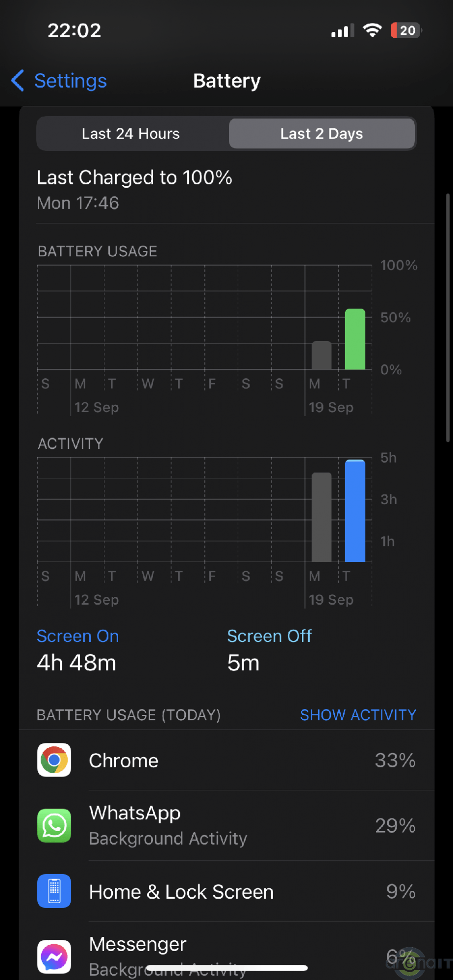The width and height of the screenshot is (453, 980).
Task: Select Tuesday's green battery usage bar
Action: coord(355,339)
